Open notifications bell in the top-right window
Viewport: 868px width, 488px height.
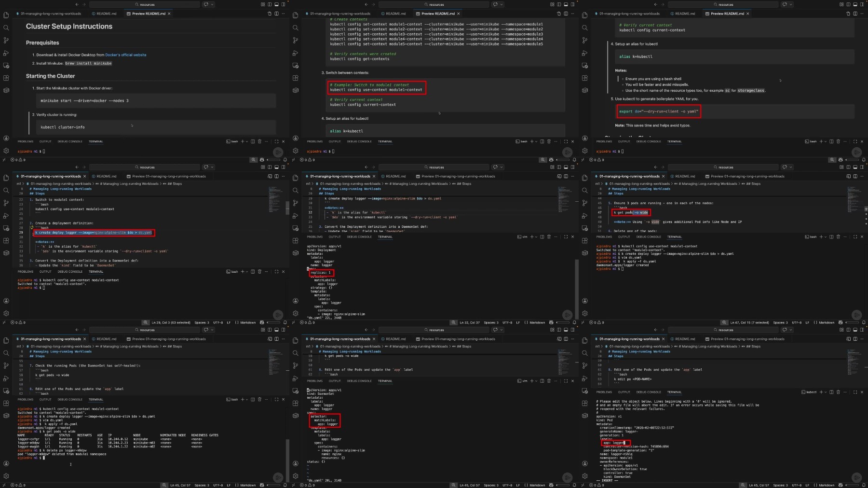coord(864,160)
